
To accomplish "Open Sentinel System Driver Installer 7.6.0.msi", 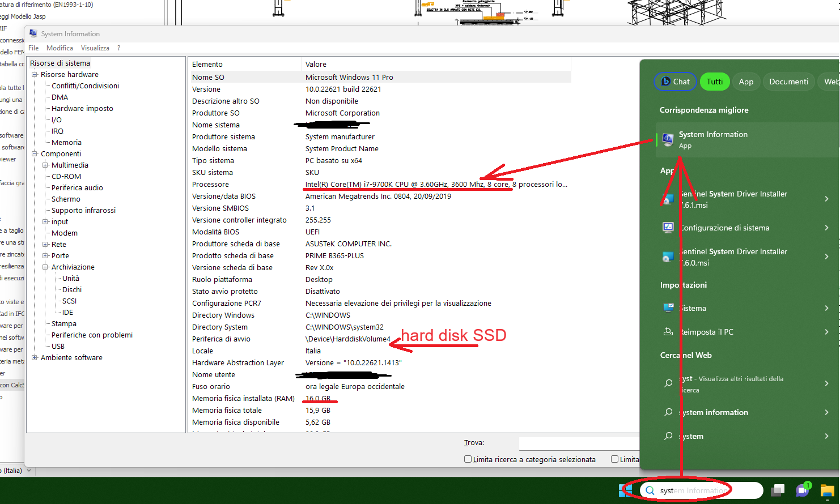I will click(x=733, y=257).
